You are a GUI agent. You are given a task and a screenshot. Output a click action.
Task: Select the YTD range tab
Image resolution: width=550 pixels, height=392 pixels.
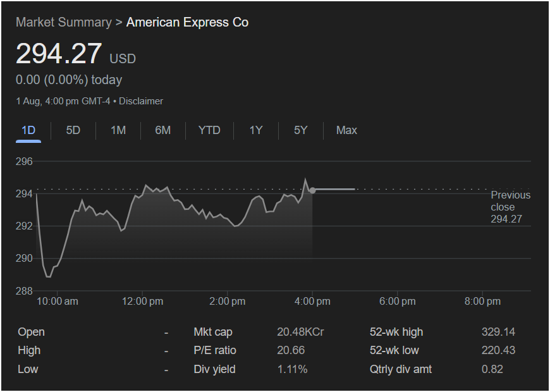tap(209, 130)
